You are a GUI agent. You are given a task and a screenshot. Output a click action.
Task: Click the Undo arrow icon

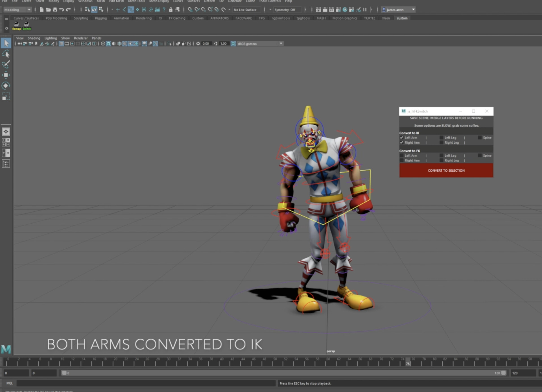62,10
